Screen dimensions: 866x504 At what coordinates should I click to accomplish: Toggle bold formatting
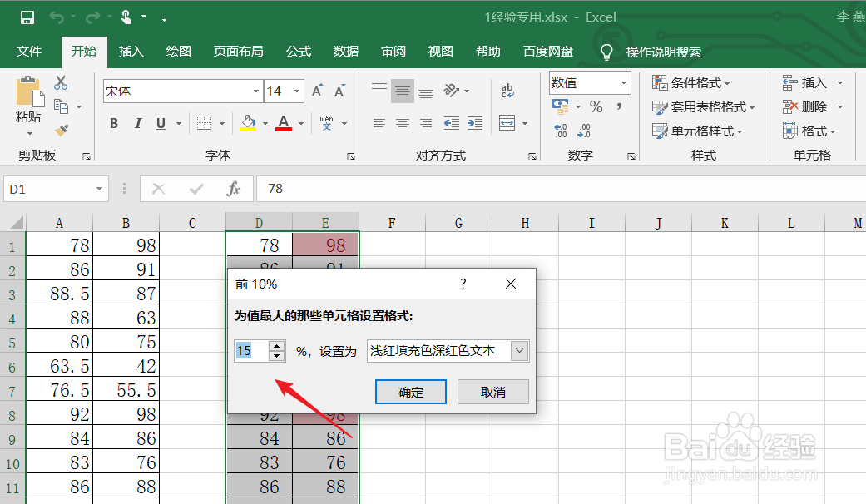(114, 123)
